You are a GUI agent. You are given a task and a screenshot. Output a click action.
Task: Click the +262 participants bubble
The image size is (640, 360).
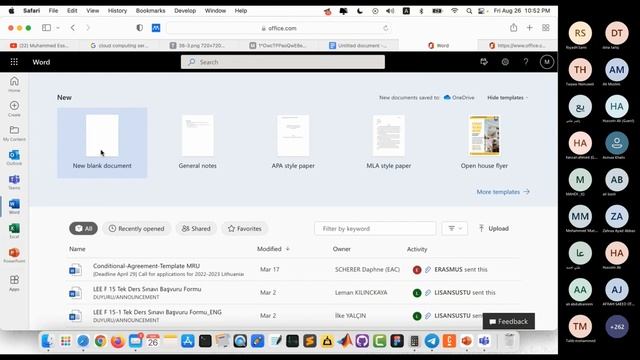[617, 327]
